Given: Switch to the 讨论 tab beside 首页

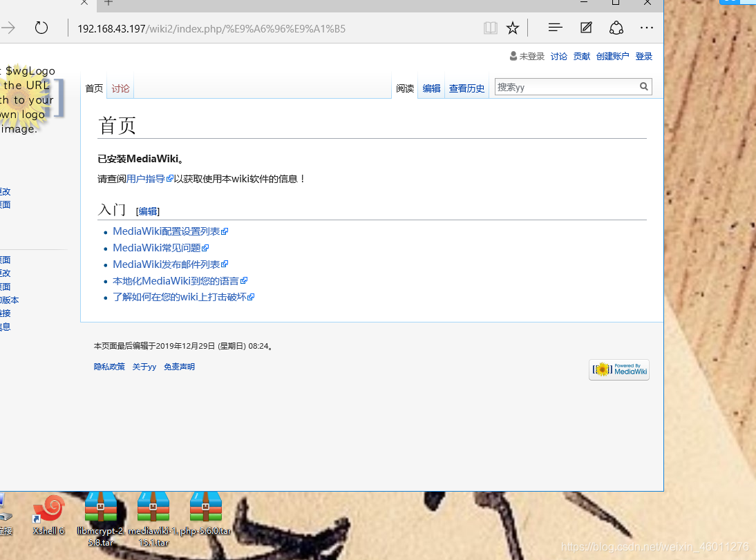Looking at the screenshot, I should (x=120, y=88).
